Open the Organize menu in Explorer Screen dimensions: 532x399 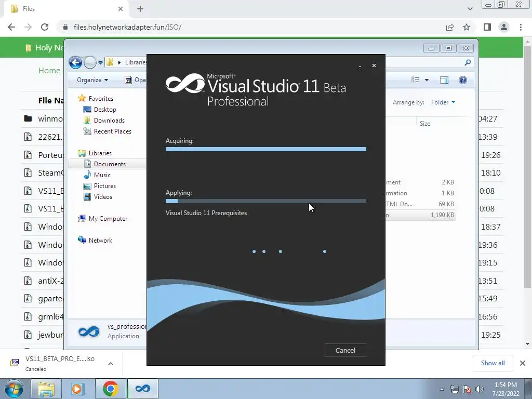[x=92, y=80]
